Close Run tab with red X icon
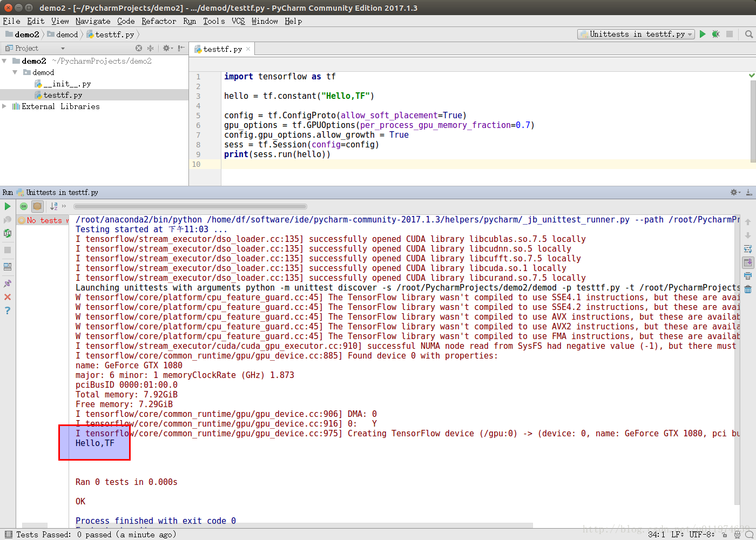 pyautogui.click(x=8, y=297)
